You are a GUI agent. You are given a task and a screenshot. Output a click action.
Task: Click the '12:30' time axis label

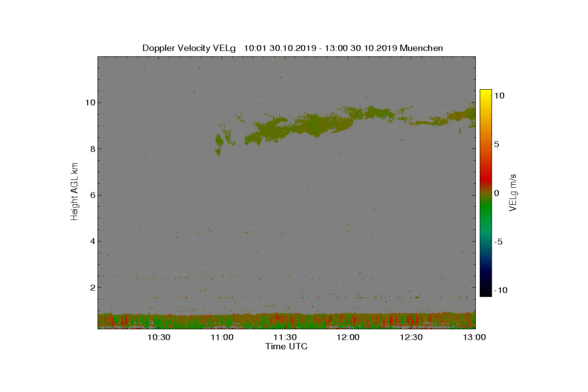pos(412,337)
